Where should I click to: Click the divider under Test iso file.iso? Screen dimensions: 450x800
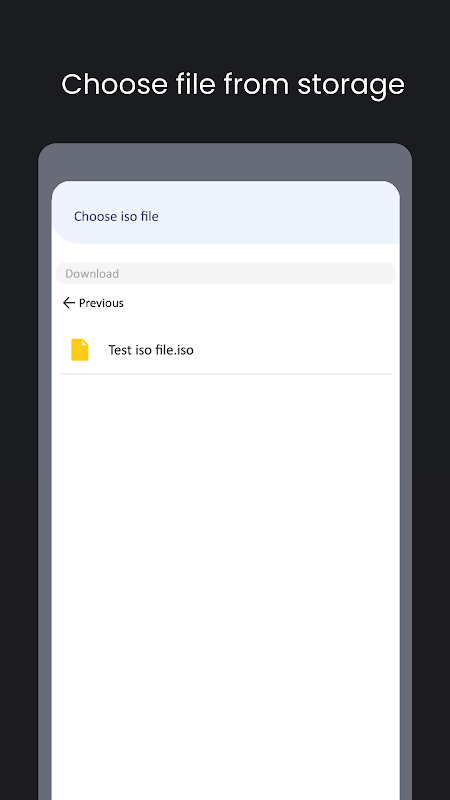[x=226, y=374]
